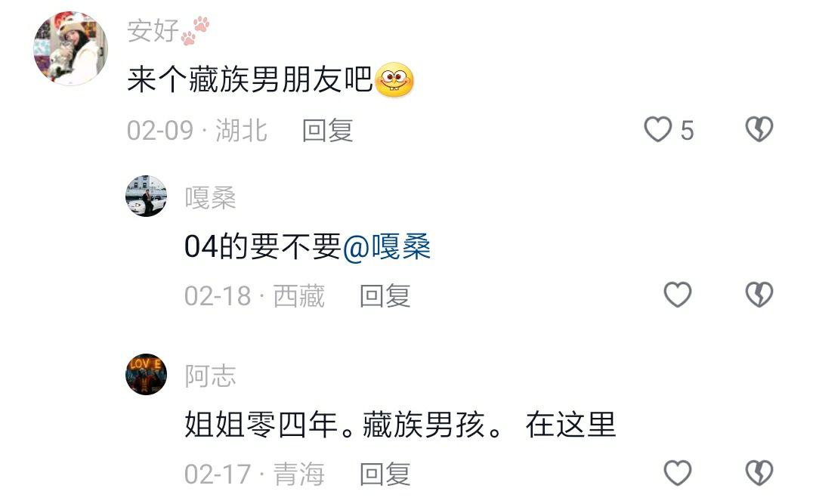816x504 pixels.
Task: Dislike 嘎桑's reply with broken heart
Action: [759, 295]
